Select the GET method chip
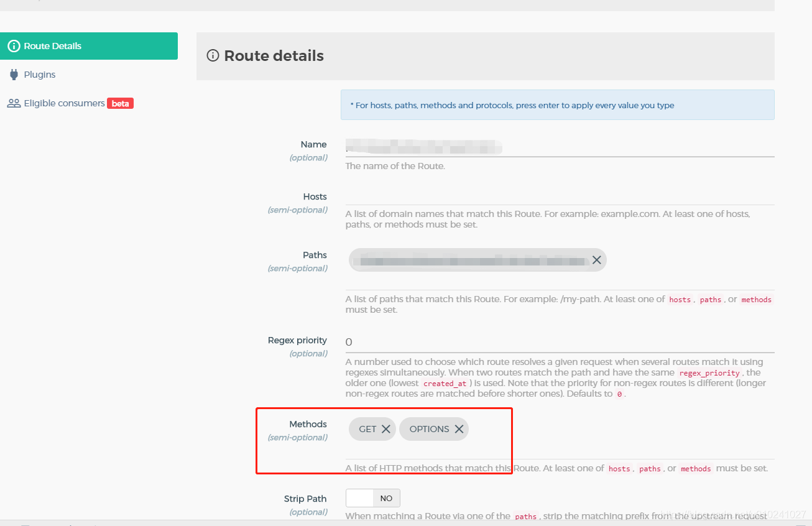Screen dimensions: 812x526 [367, 429]
